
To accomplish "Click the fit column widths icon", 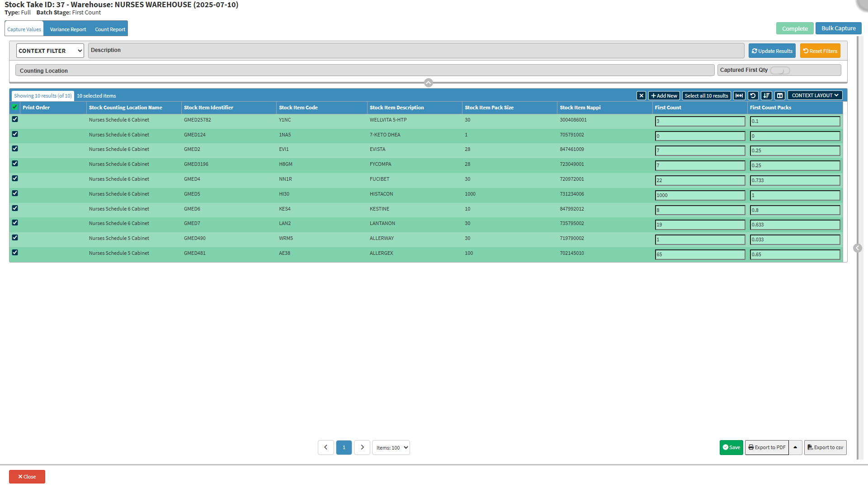I will 739,96.
